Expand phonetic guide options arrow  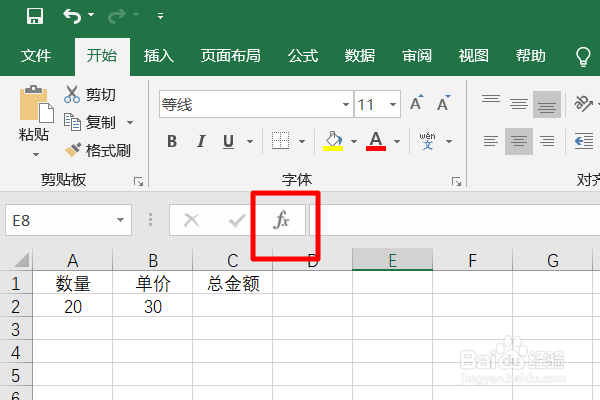click(449, 141)
